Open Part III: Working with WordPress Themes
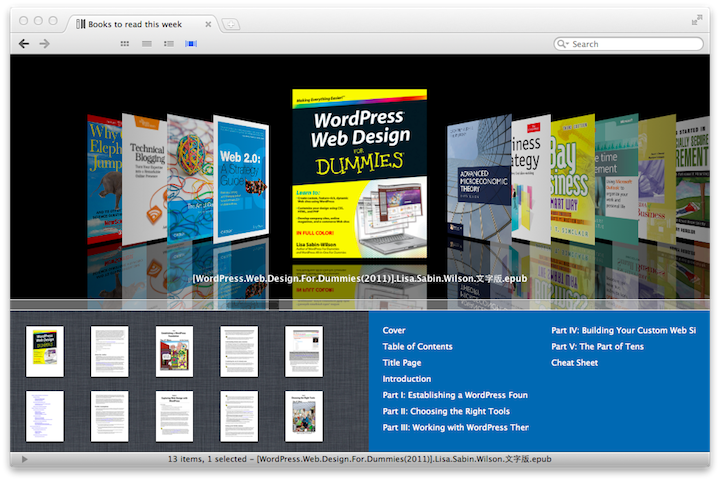720x481 pixels. [x=456, y=427]
